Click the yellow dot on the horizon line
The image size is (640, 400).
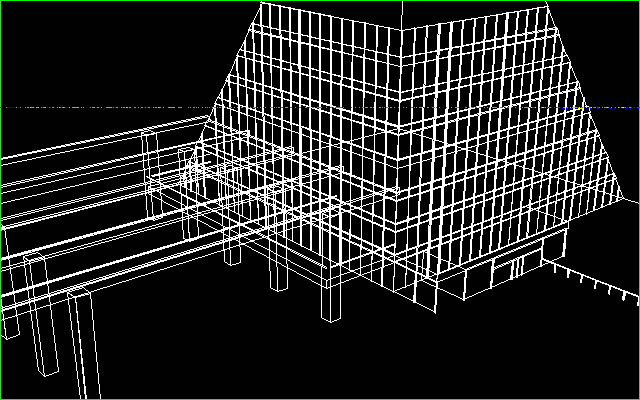click(578, 107)
